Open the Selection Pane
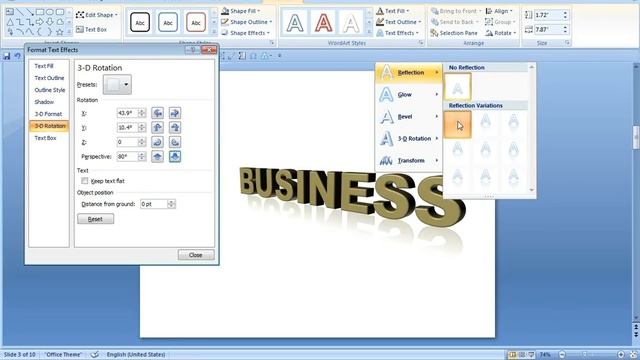The width and height of the screenshot is (640, 360). pyautogui.click(x=454, y=33)
